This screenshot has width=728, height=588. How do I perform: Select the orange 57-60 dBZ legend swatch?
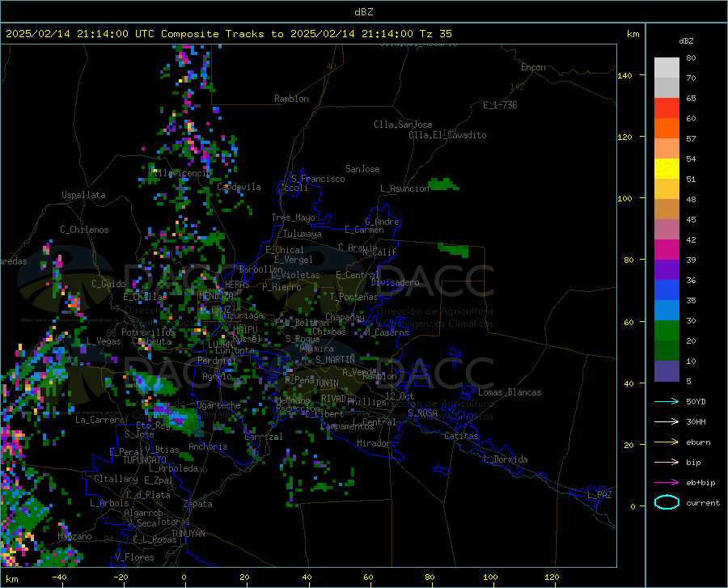pyautogui.click(x=667, y=129)
